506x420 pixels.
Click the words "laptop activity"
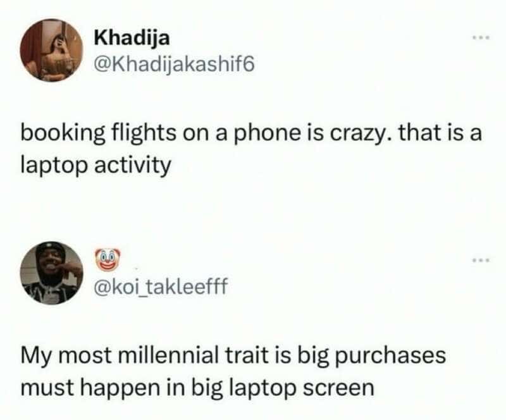(x=96, y=166)
